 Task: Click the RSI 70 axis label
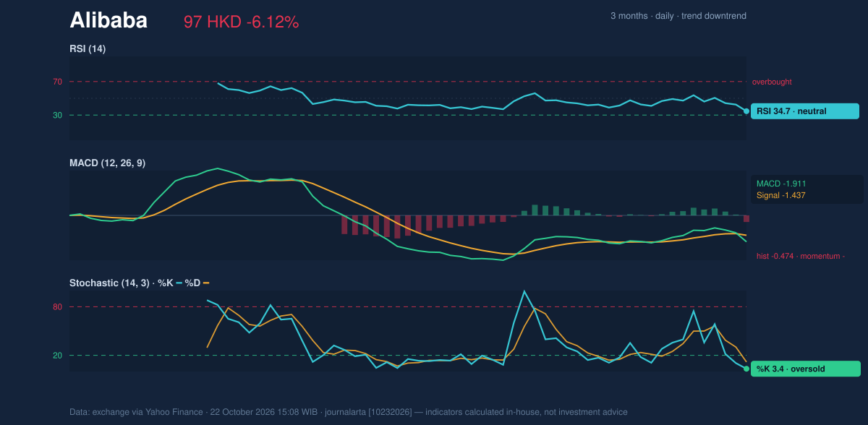pos(57,82)
